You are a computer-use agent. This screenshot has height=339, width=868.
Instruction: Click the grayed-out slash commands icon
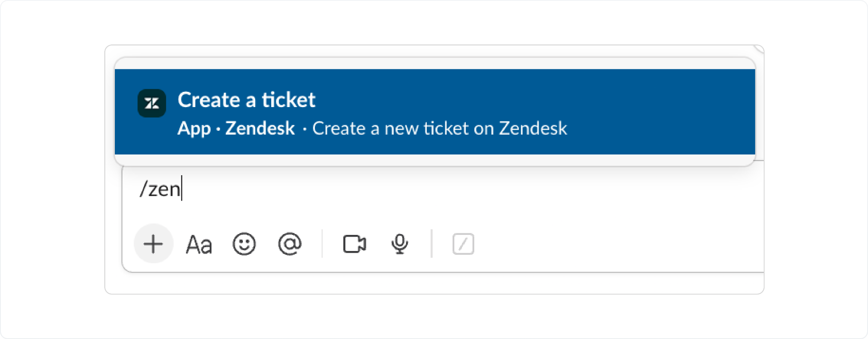[463, 243]
